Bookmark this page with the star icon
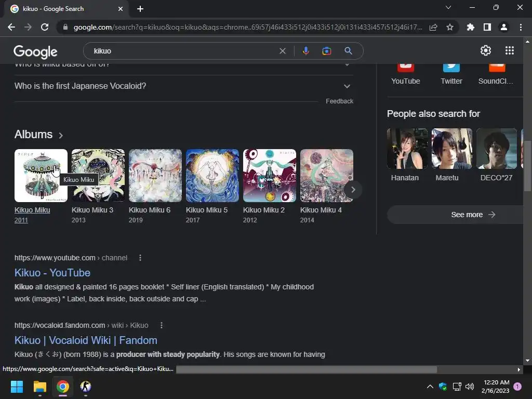Screen dimensions: 532x399 [x=450, y=27]
